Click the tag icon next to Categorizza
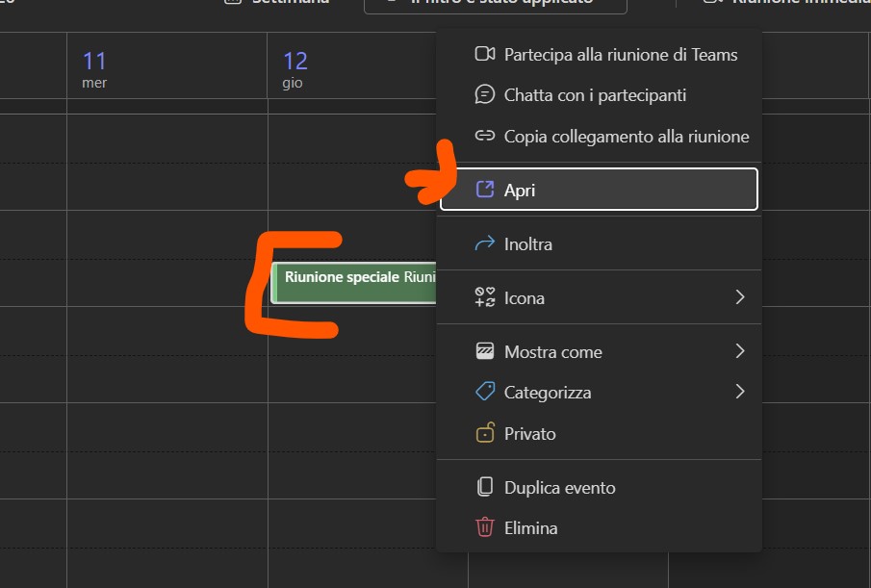The height and width of the screenshot is (588, 871). [x=484, y=392]
